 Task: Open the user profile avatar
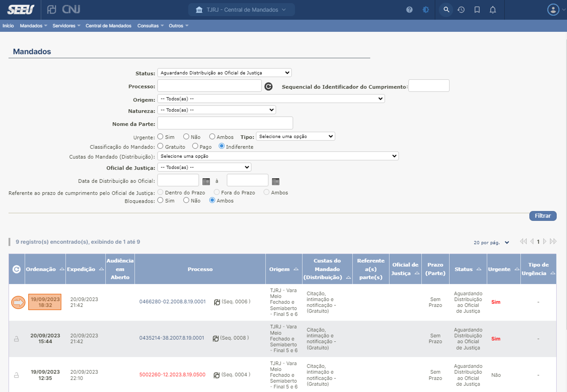point(553,10)
